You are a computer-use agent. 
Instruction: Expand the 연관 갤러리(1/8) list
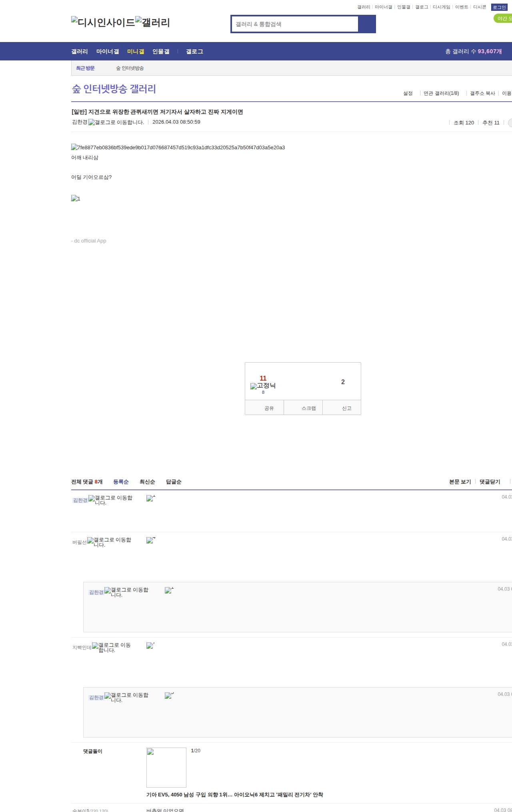pyautogui.click(x=441, y=93)
